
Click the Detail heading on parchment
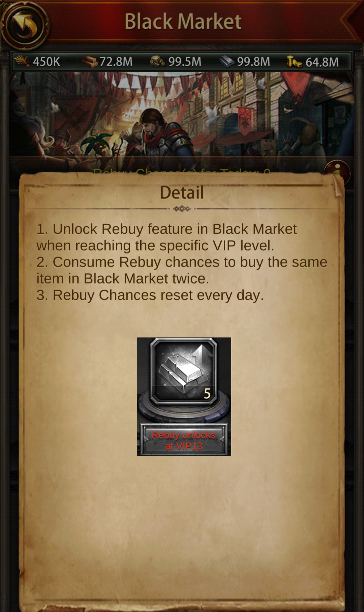pos(182,192)
